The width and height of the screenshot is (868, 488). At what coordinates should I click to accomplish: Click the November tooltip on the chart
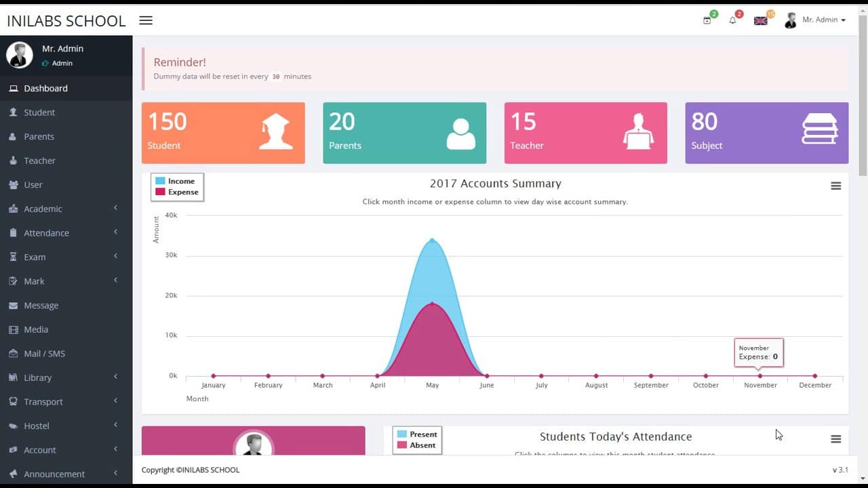point(758,352)
